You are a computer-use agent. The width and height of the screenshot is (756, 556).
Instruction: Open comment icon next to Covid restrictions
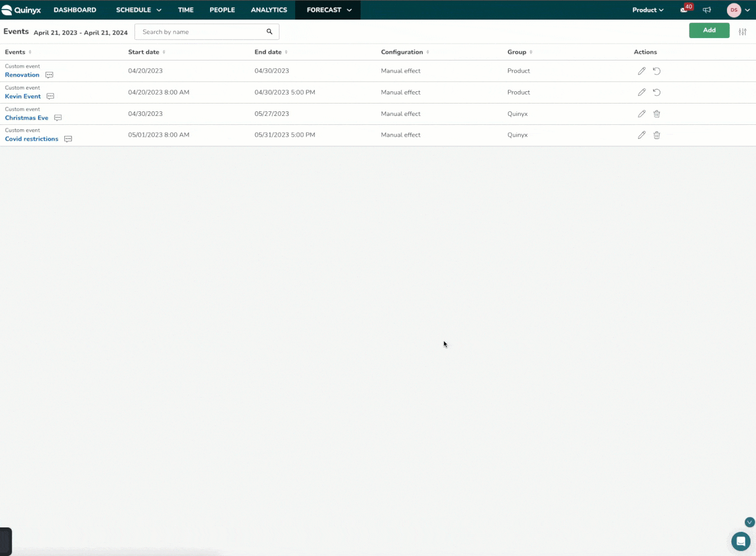point(68,139)
